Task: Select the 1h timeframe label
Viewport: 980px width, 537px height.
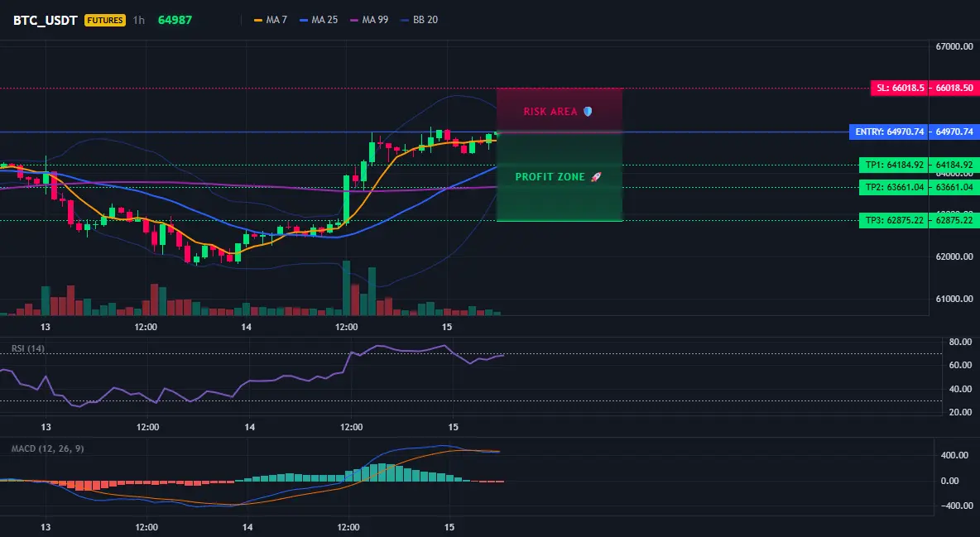Action: pyautogui.click(x=139, y=20)
